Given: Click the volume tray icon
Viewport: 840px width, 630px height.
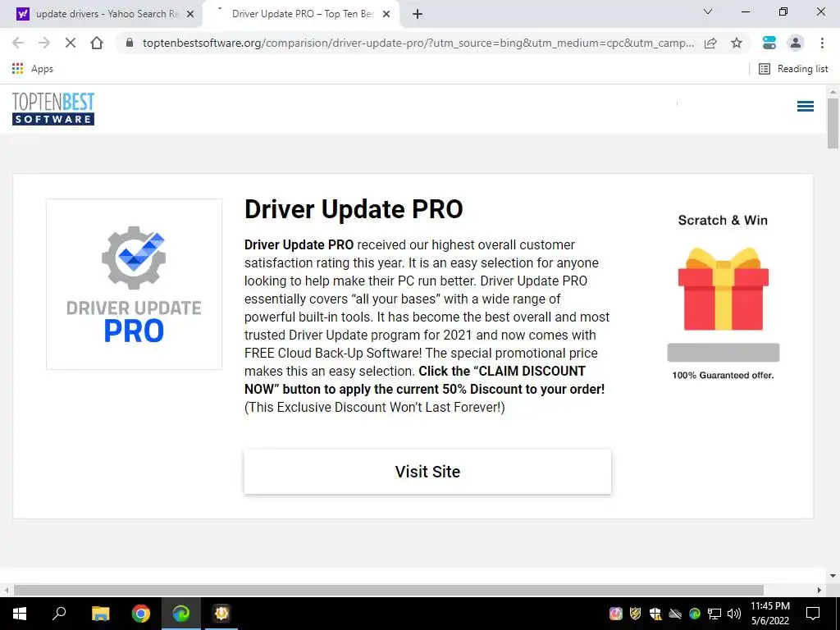Looking at the screenshot, I should pos(734,614).
